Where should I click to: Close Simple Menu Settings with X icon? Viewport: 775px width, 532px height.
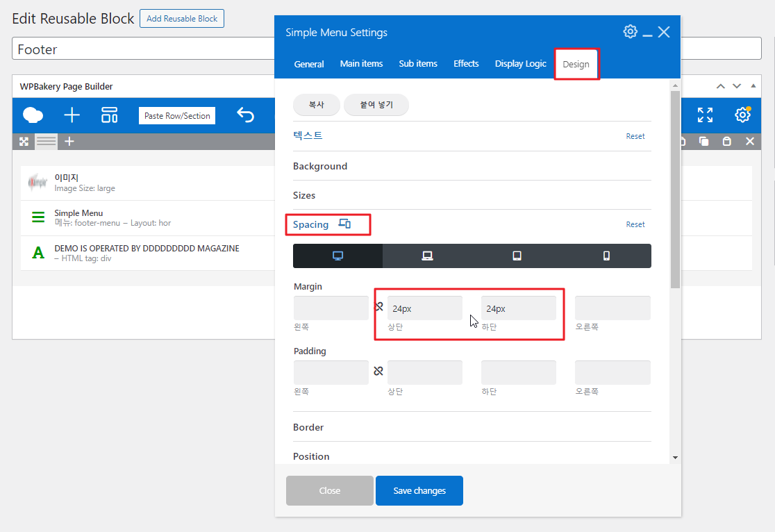664,32
